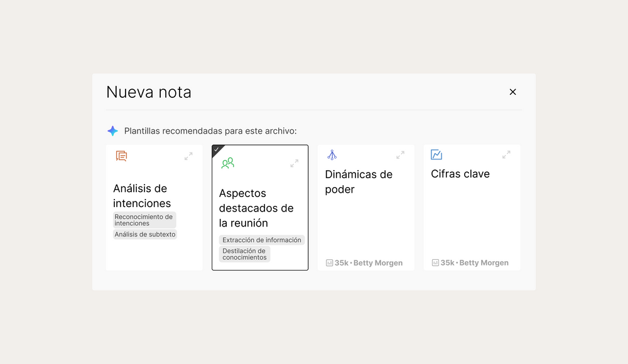Click the orange chat icon on Análisis de intenciones
Viewport: 628px width, 364px height.
point(121,156)
